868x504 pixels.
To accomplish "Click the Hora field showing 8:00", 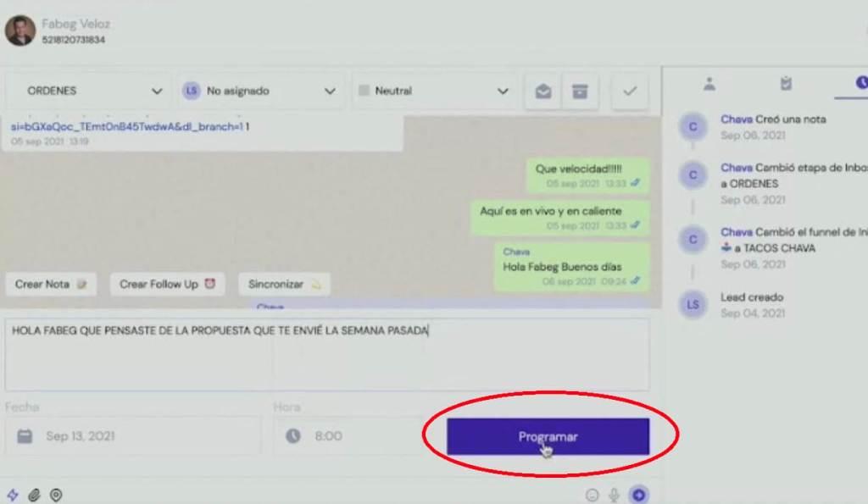I will point(348,436).
